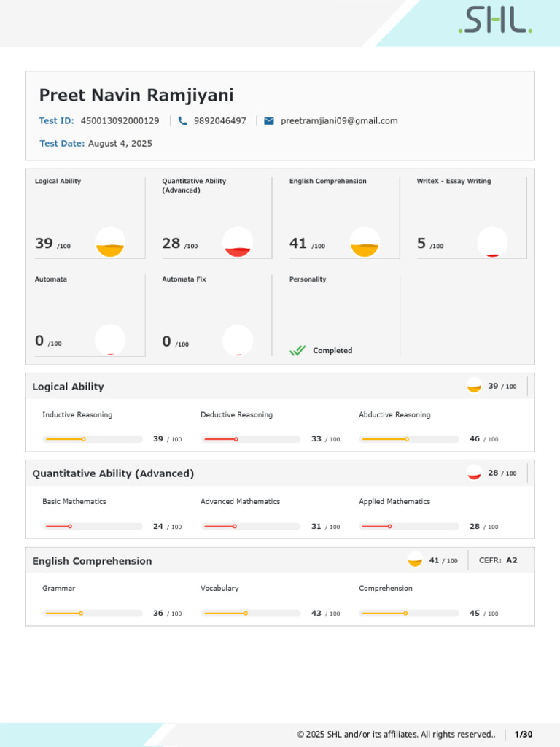Click the preetramjiani09@gmail.com email address
Screen dimensions: 560x747
coord(339,121)
